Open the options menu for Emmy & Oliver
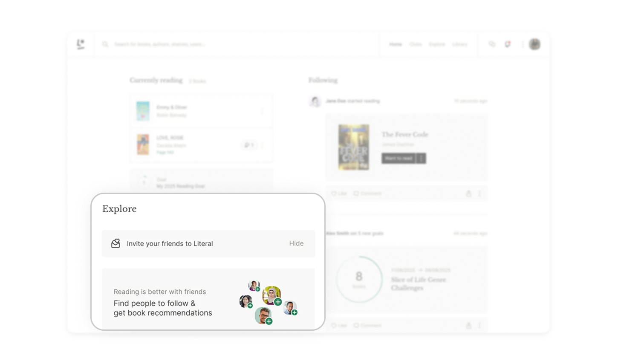 point(263,111)
